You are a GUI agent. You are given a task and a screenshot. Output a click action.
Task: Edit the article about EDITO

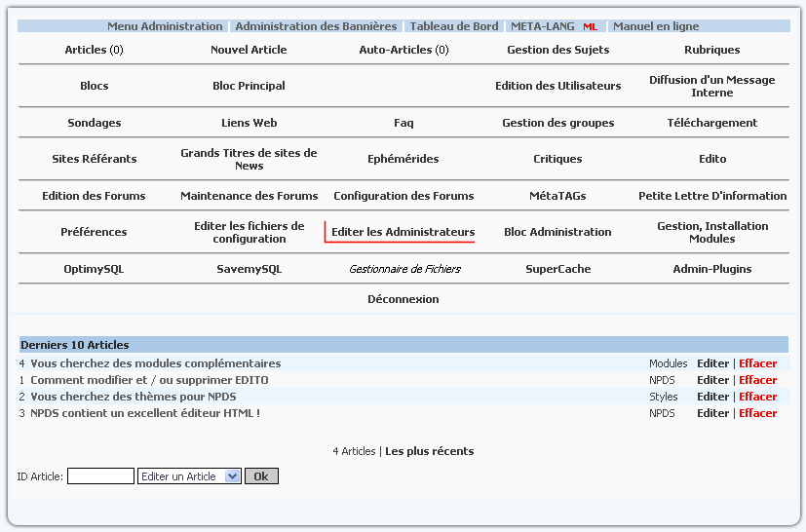(x=712, y=380)
